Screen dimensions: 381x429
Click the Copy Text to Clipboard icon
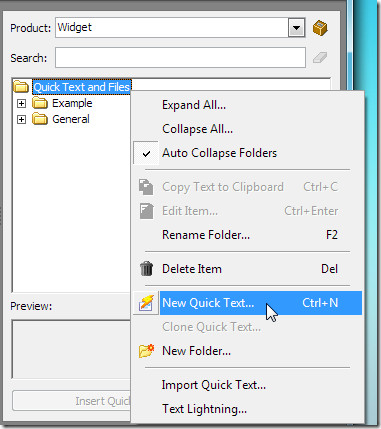pos(146,187)
